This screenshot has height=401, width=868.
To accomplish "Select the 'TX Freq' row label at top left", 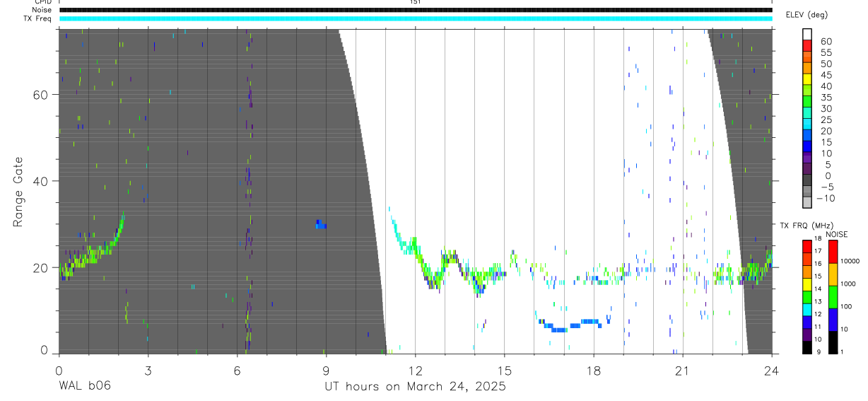I will (x=38, y=18).
